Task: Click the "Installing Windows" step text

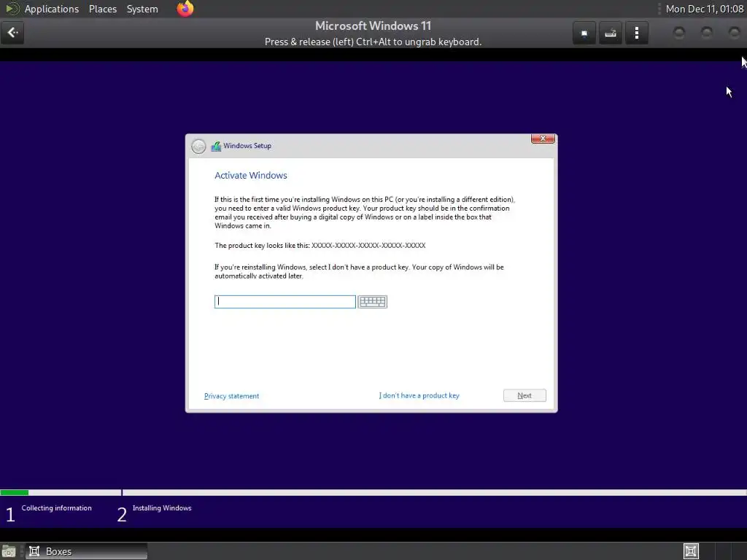Action: tap(162, 507)
